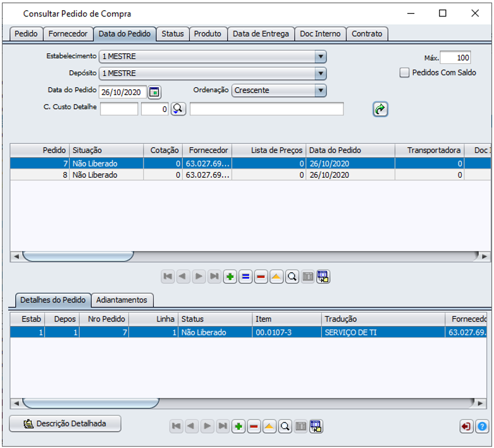Click the Descrição Detalhada button

coord(65,423)
